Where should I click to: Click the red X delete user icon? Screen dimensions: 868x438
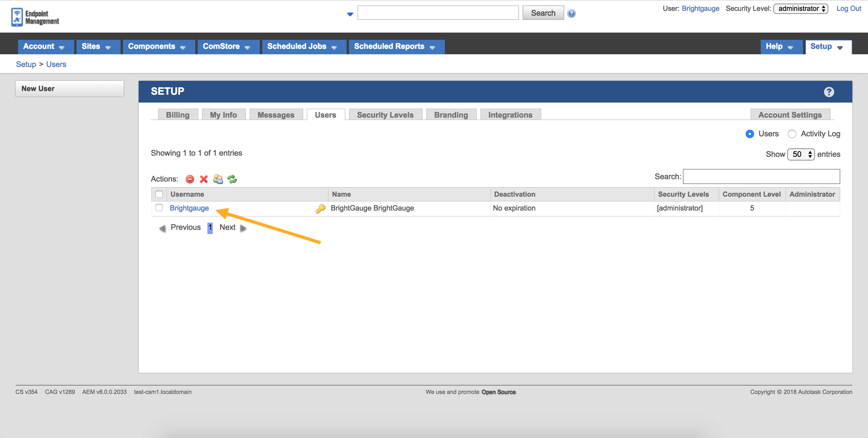pos(204,179)
